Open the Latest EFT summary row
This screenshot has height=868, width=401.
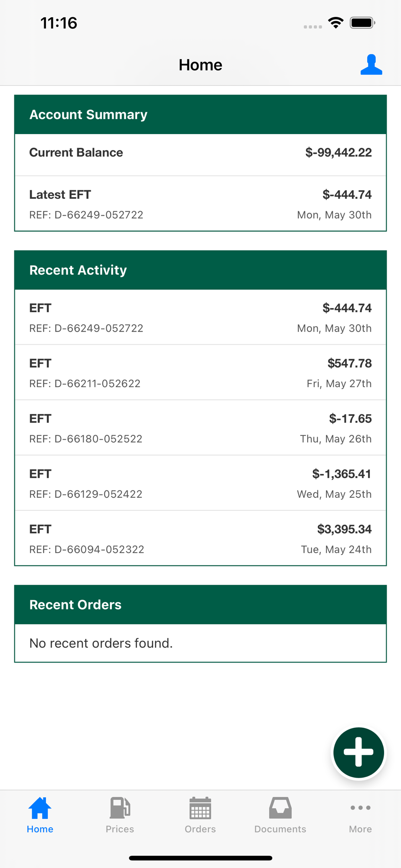click(x=200, y=204)
